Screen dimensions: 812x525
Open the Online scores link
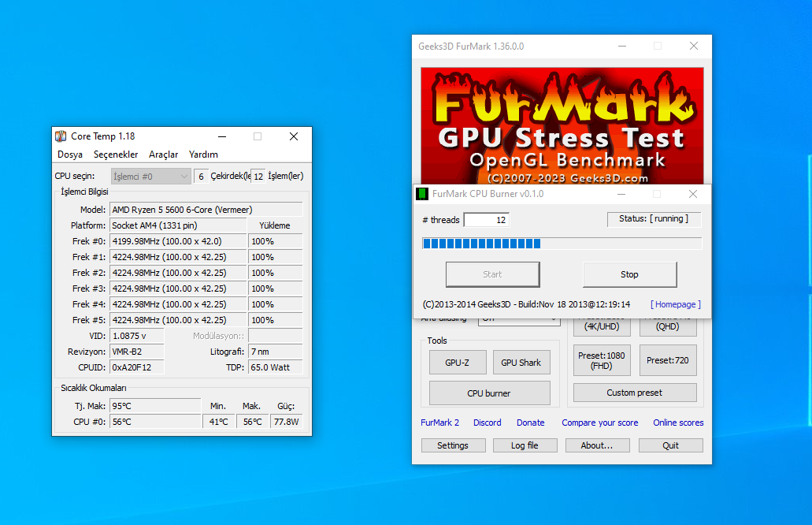(678, 423)
